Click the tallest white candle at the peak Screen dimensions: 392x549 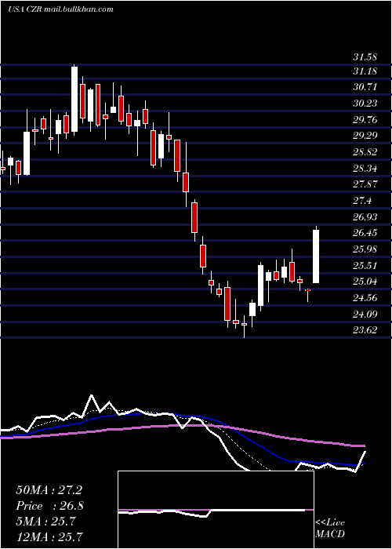tap(74, 99)
